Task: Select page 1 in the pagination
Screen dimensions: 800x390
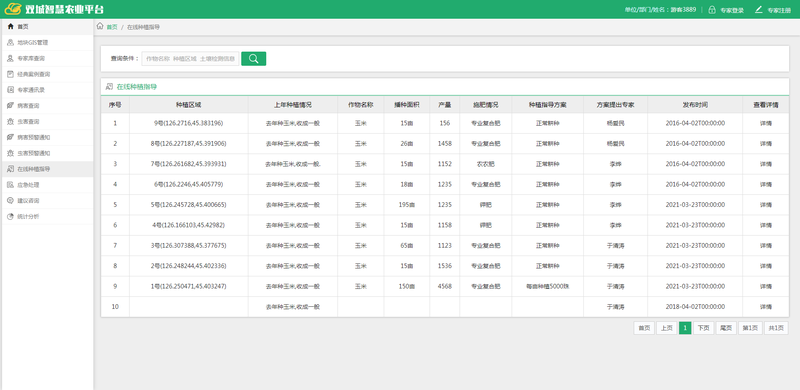Action: pyautogui.click(x=685, y=328)
